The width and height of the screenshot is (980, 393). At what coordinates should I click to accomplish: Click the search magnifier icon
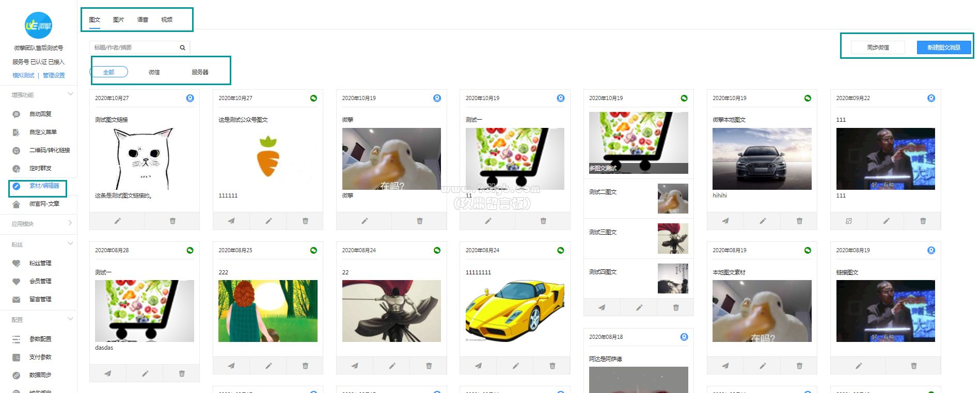coord(182,47)
